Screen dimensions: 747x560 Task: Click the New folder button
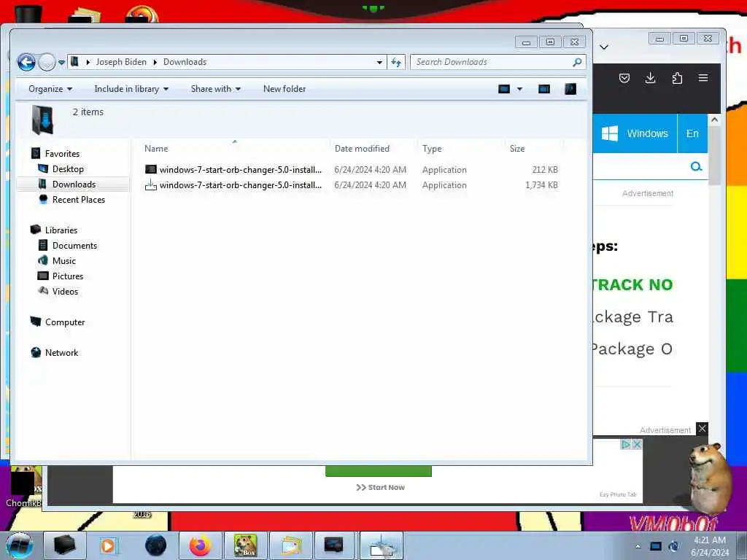click(x=285, y=89)
